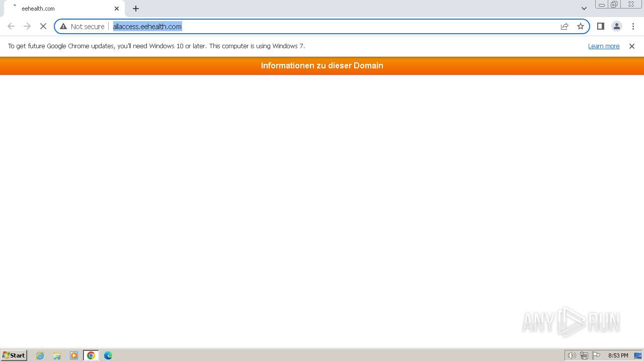Dismiss the Chrome update notification

[x=632, y=46]
